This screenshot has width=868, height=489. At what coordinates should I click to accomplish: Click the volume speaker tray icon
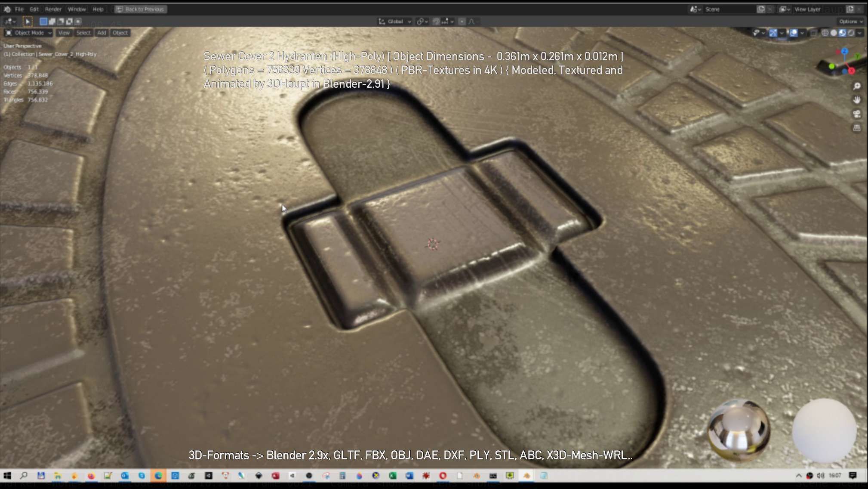[x=820, y=476]
